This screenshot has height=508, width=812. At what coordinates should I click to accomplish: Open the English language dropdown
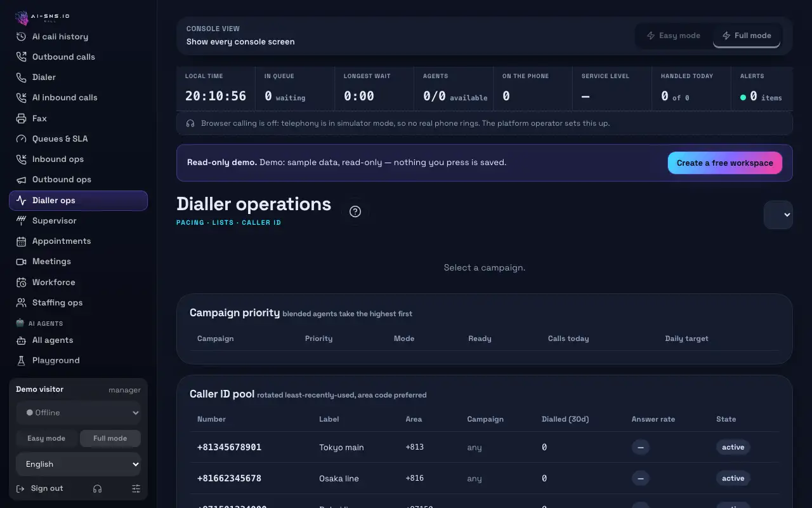pos(79,464)
